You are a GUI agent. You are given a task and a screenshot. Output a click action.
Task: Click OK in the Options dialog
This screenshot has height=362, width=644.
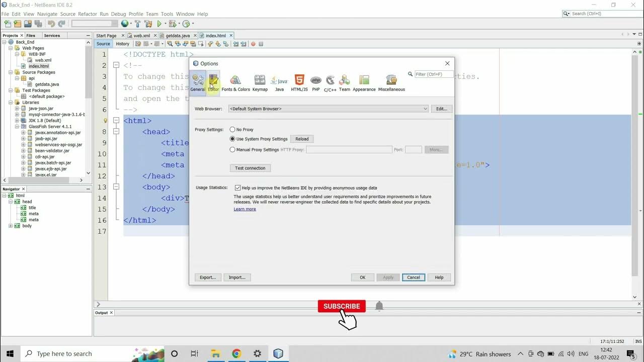pyautogui.click(x=362, y=277)
